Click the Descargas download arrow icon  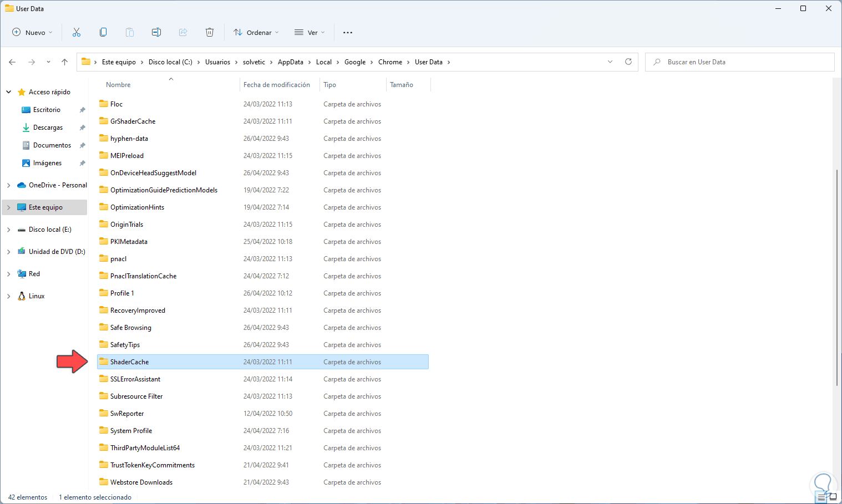click(x=26, y=128)
